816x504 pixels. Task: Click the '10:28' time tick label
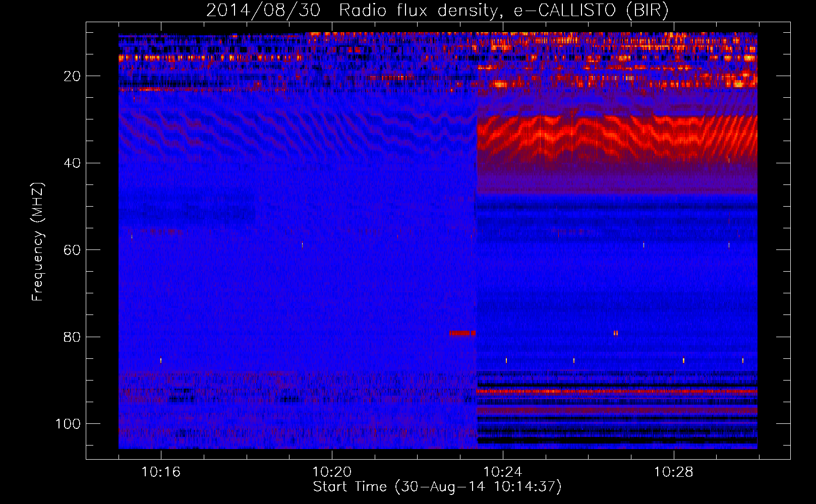pos(674,472)
